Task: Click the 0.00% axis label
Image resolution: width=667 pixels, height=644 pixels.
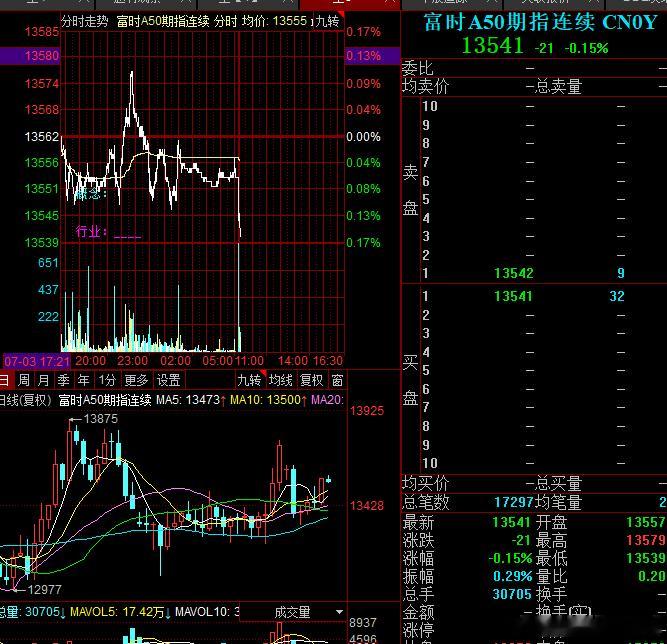Action: 363,137
